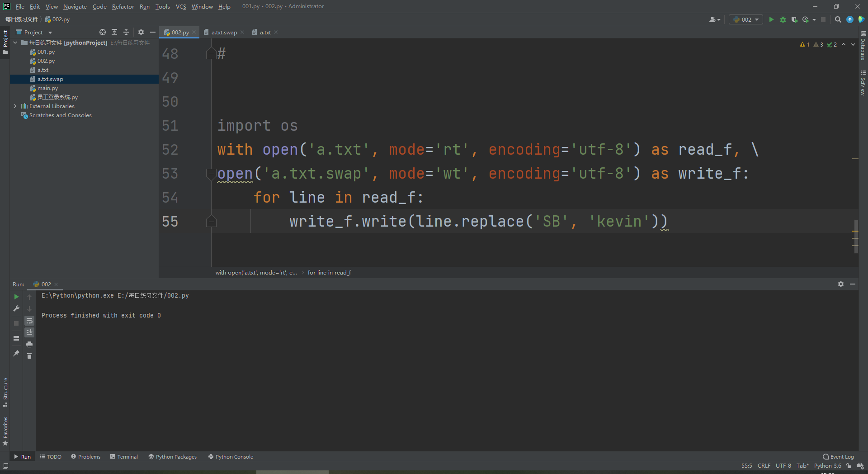The width and height of the screenshot is (868, 474).
Task: Toggle pin tab in Run panel
Action: (16, 353)
